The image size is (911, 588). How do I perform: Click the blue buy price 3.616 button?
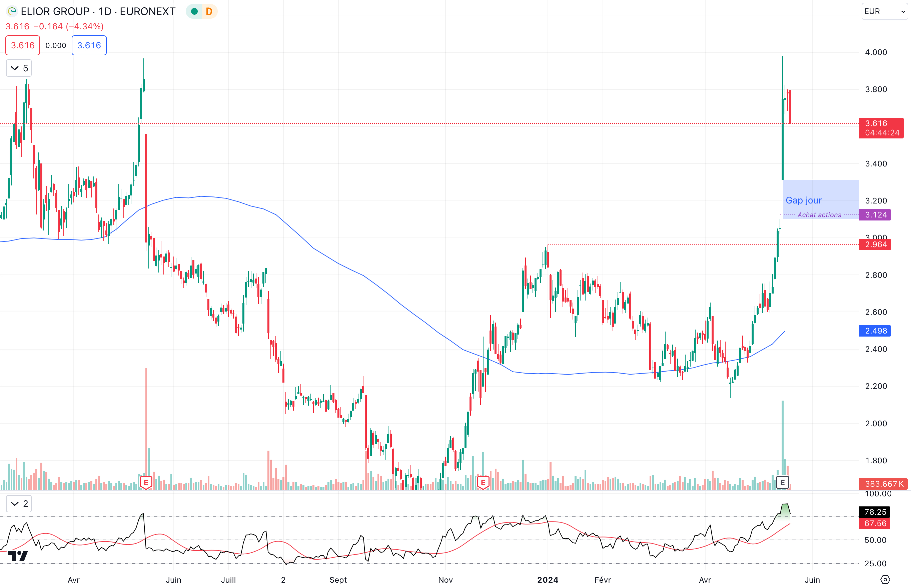[89, 45]
